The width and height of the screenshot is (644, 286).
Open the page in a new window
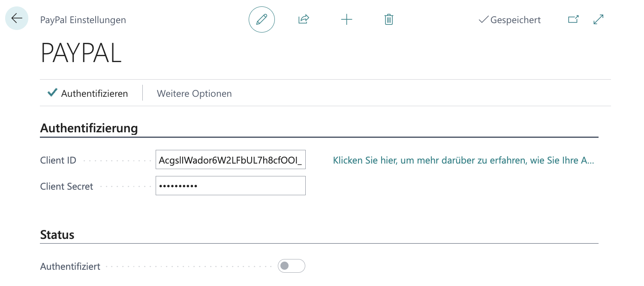pos(573,20)
